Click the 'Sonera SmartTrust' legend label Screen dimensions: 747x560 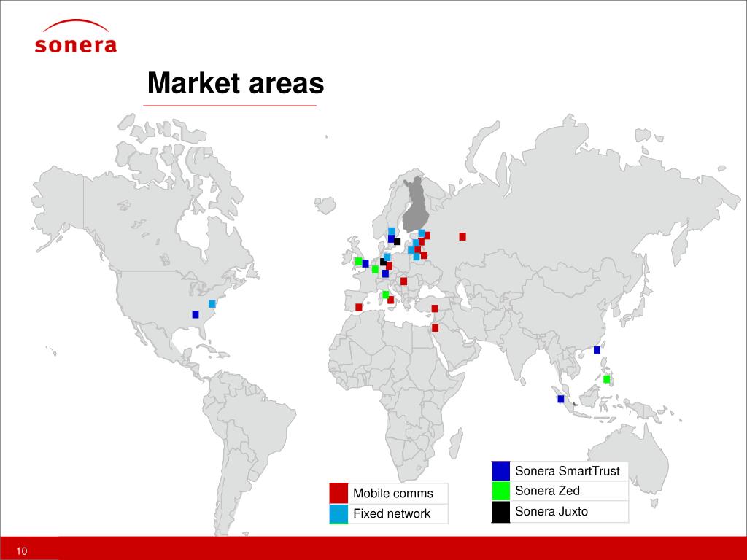point(568,471)
